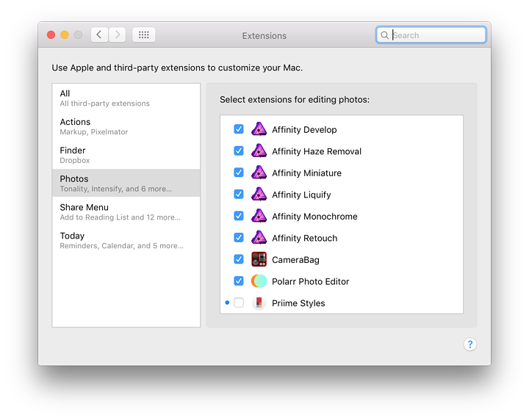Enable the Priime Styles extension
The height and width of the screenshot is (420, 529).
coord(239,303)
